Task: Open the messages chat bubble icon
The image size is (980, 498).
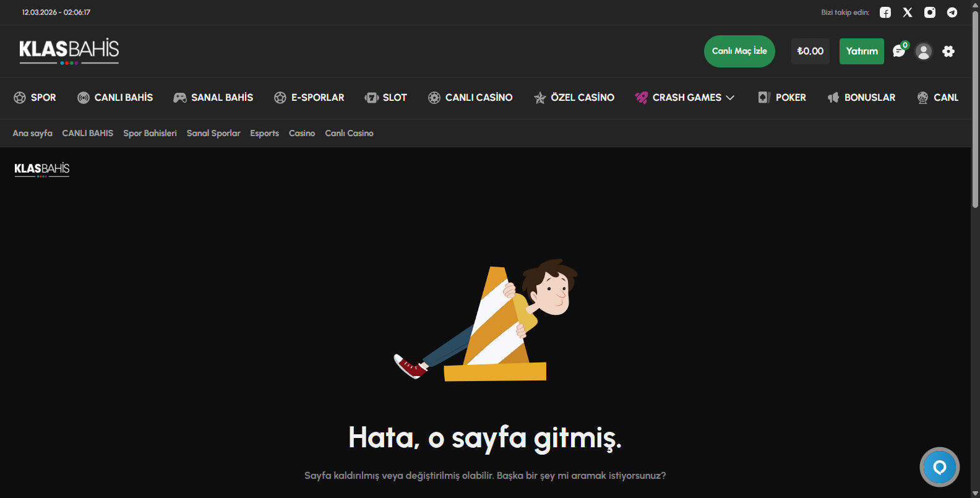Action: (x=899, y=51)
